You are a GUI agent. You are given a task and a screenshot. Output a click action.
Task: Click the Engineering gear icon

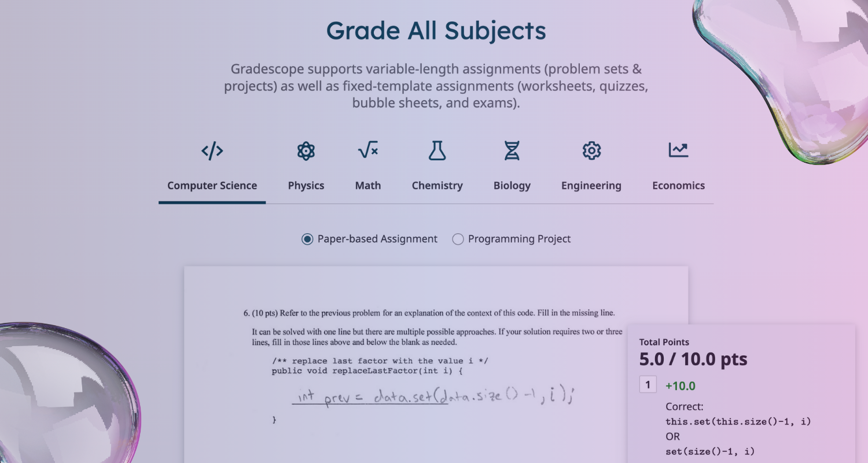pyautogui.click(x=591, y=151)
